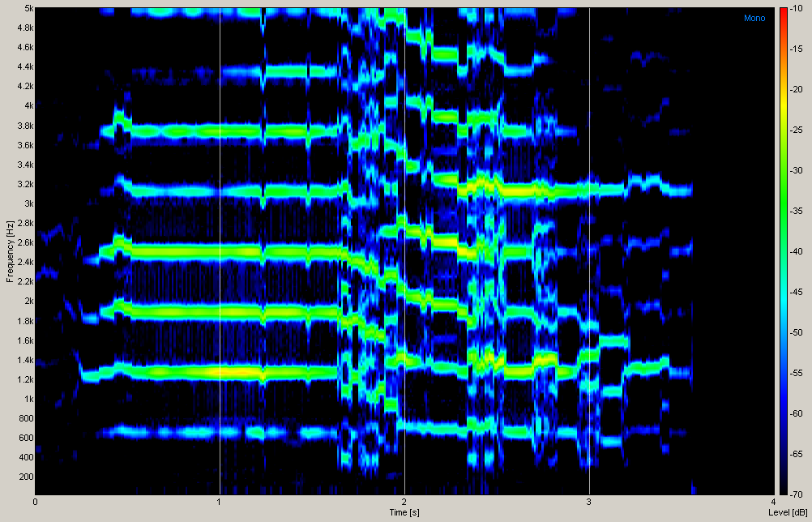The image size is (812, 522).
Task: Select the 2.6k frequency tick label
Action: click(x=25, y=242)
